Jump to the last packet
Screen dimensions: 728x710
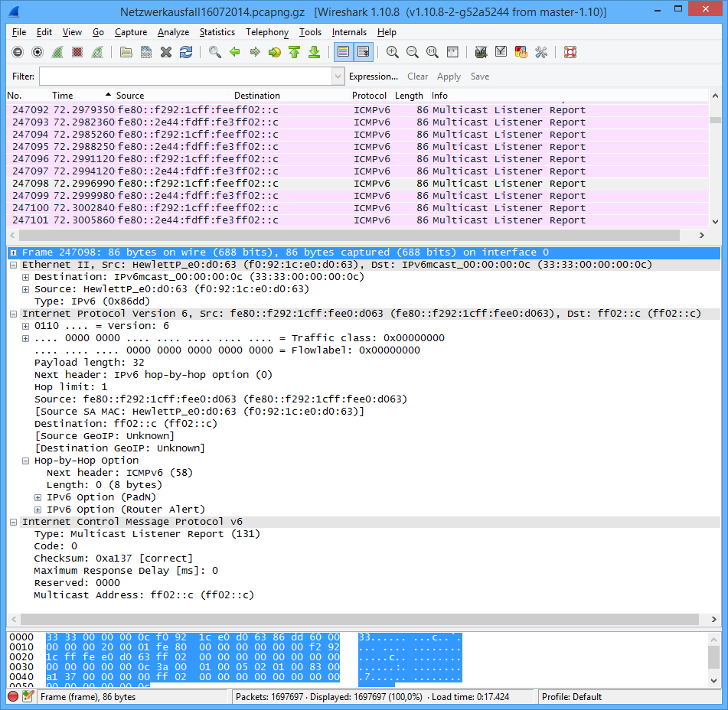point(315,52)
